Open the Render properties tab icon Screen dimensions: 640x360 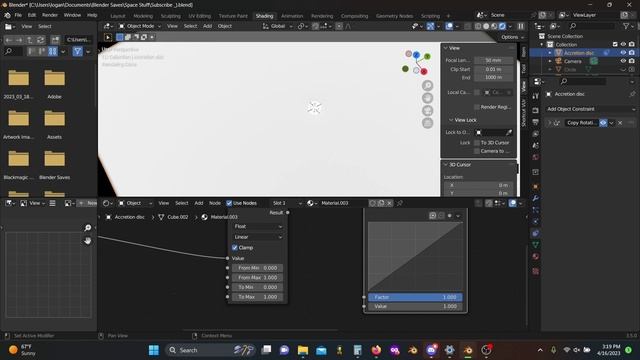[x=536, y=110]
